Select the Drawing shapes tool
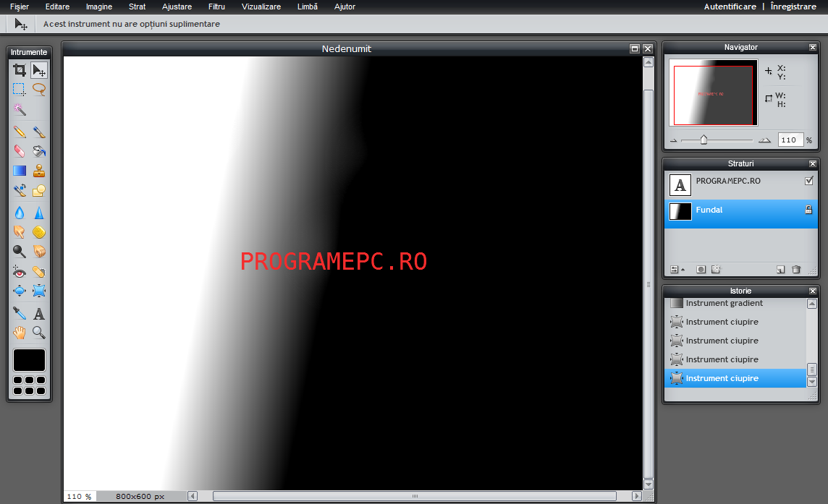The height and width of the screenshot is (504, 828). (x=39, y=190)
